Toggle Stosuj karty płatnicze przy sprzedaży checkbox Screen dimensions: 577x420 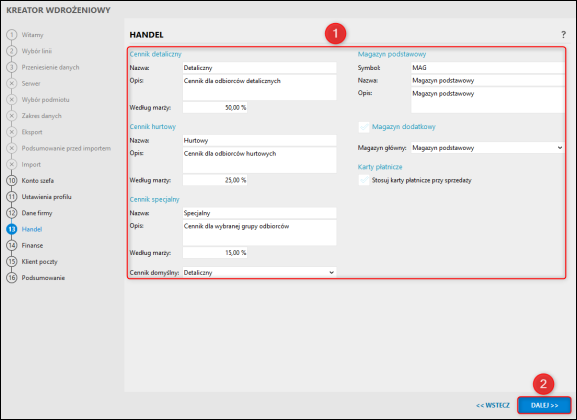point(364,180)
